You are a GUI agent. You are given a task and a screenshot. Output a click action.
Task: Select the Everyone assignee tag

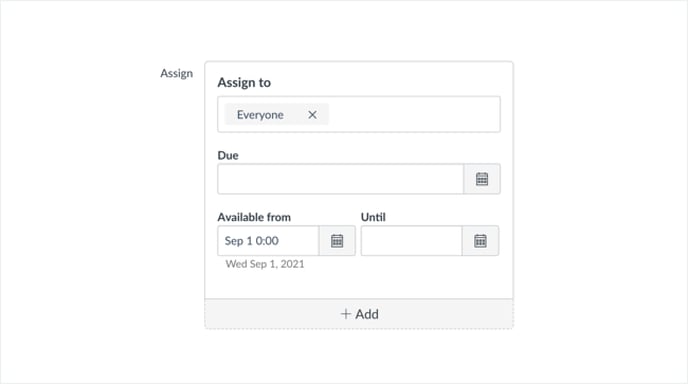(276, 115)
